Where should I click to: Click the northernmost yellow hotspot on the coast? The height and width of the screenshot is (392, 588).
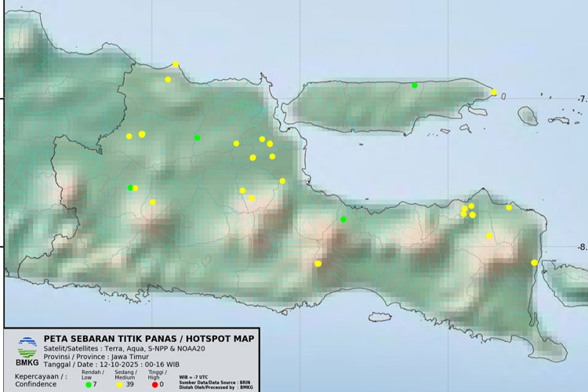point(176,64)
